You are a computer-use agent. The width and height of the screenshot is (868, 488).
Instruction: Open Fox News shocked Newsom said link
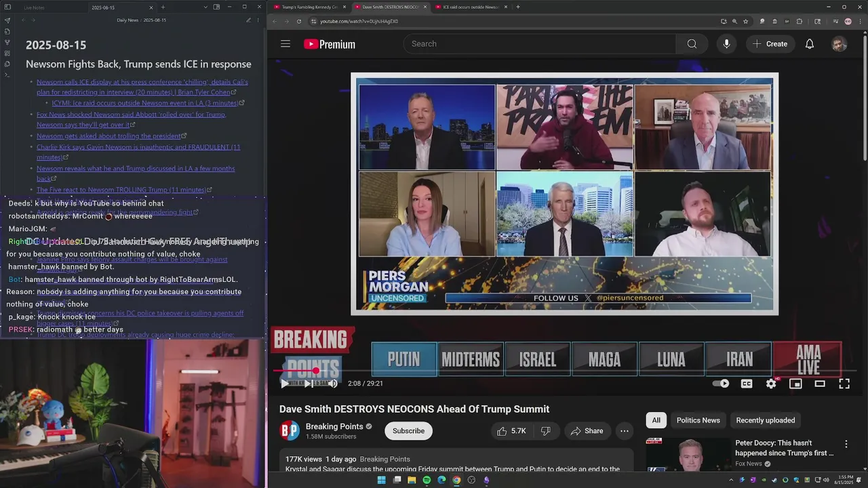(x=131, y=119)
